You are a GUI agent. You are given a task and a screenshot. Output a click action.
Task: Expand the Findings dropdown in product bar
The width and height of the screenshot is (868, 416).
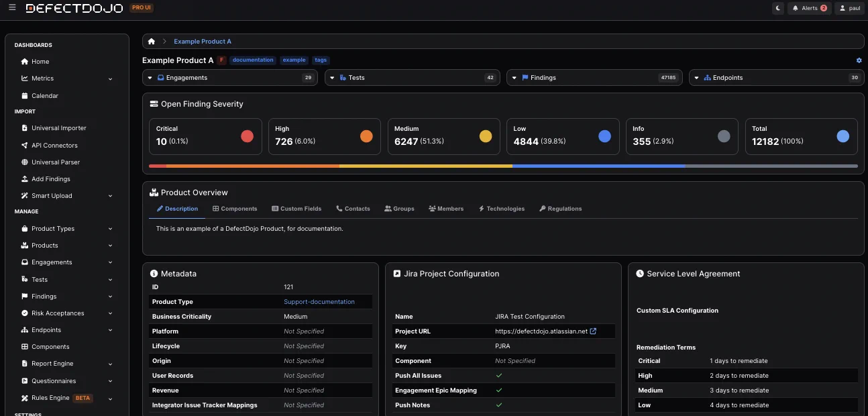click(514, 78)
